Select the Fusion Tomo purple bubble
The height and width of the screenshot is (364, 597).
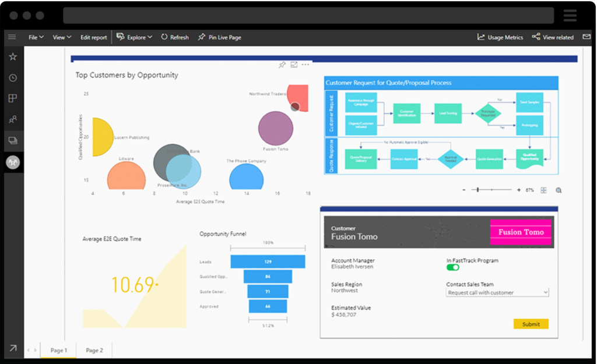[x=276, y=129]
